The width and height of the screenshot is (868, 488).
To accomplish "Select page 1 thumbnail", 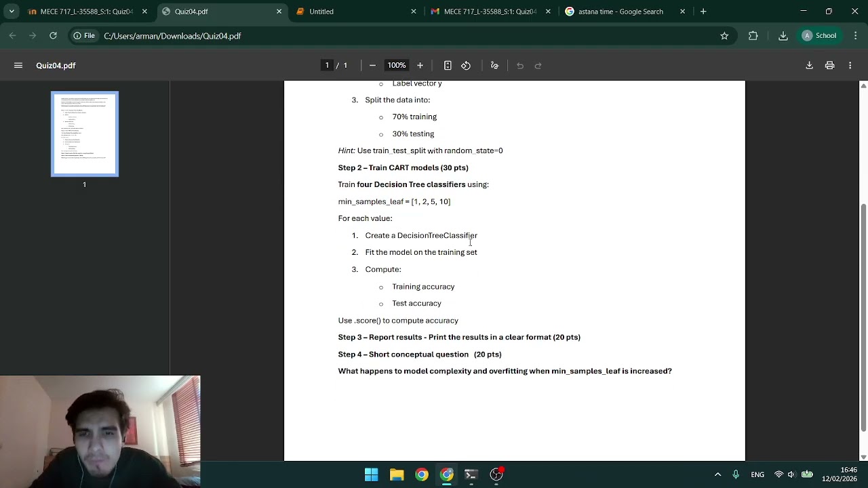I will pos(85,134).
